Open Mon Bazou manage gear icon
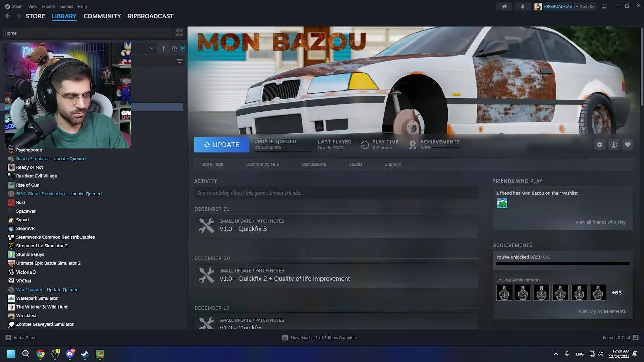The width and height of the screenshot is (644, 362). (600, 145)
